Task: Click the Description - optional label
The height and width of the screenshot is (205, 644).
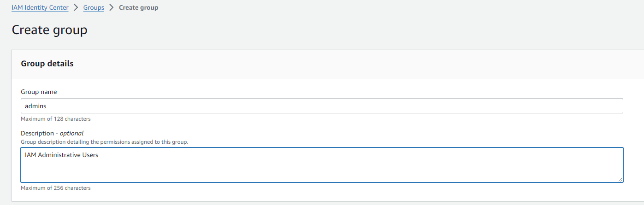Action: click(x=52, y=133)
